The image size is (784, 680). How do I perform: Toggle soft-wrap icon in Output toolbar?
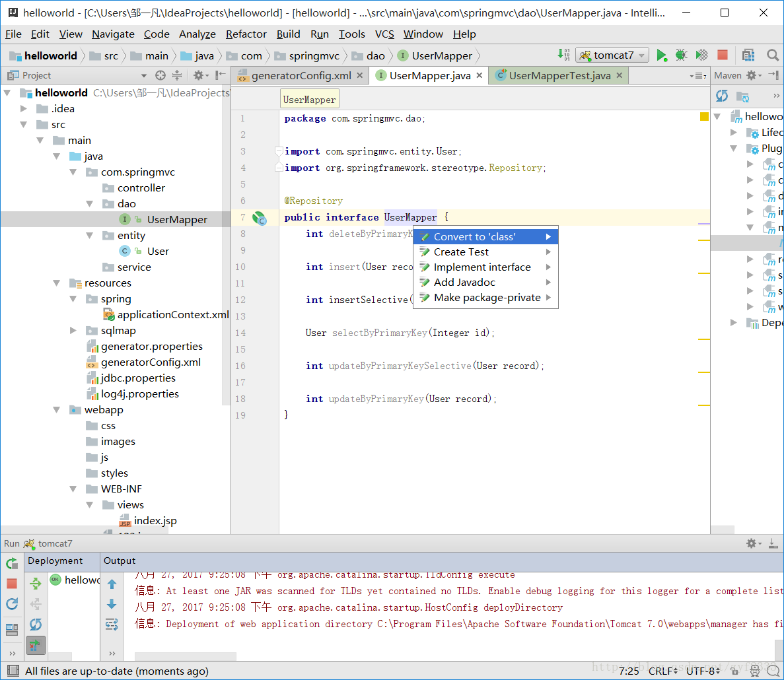pos(112,624)
